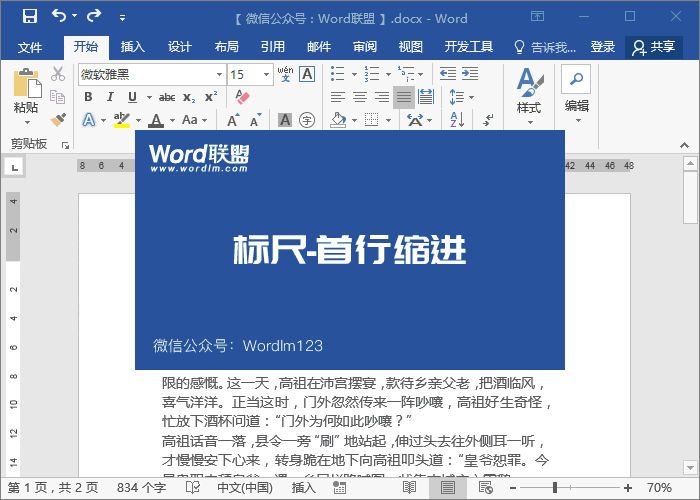Activate the Format Painter brush
The height and width of the screenshot is (500, 700).
click(58, 119)
